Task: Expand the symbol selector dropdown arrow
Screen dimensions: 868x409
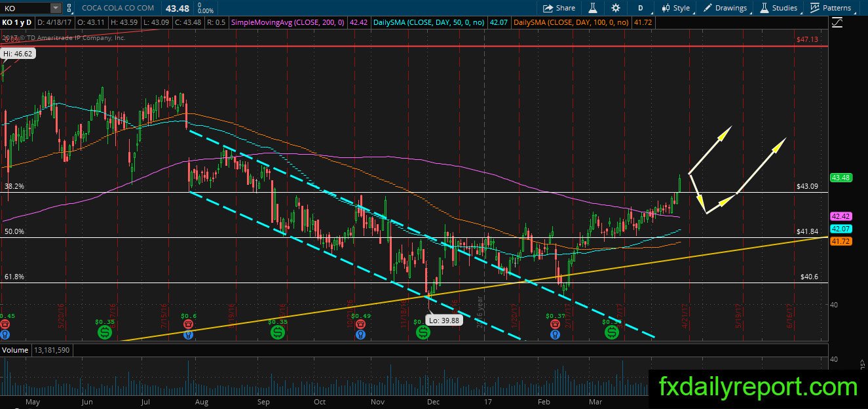Action: pos(56,8)
